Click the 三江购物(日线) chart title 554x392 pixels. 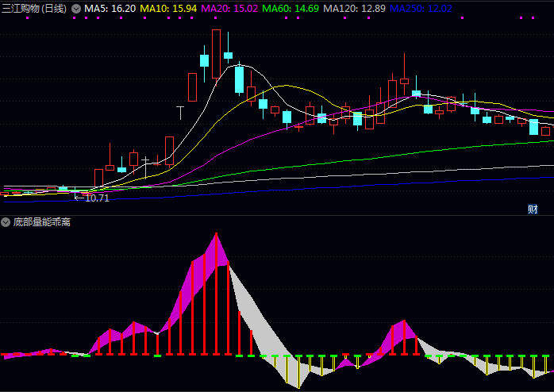coord(34,8)
